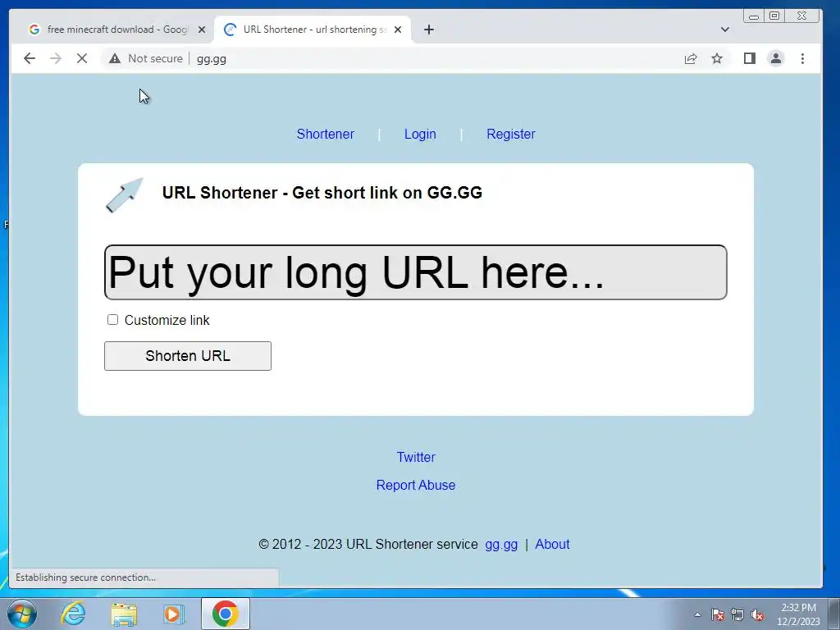Screen dimensions: 840x630
Task: Open the Report Abuse link
Action: [416, 485]
